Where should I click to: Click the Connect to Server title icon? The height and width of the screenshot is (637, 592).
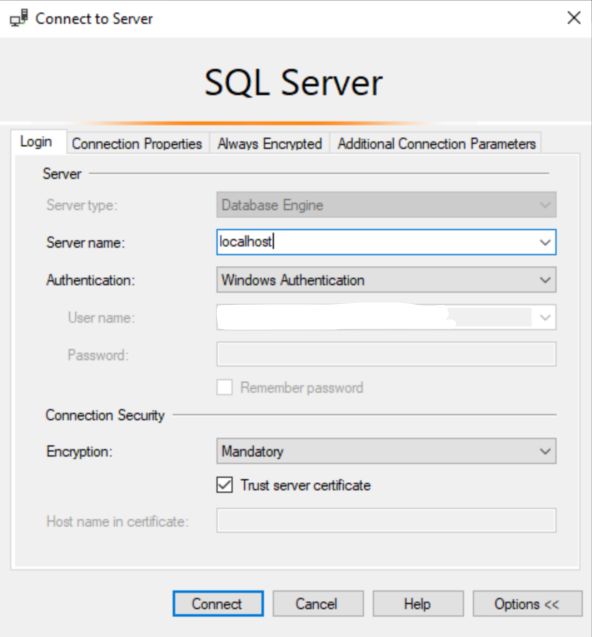point(19,18)
